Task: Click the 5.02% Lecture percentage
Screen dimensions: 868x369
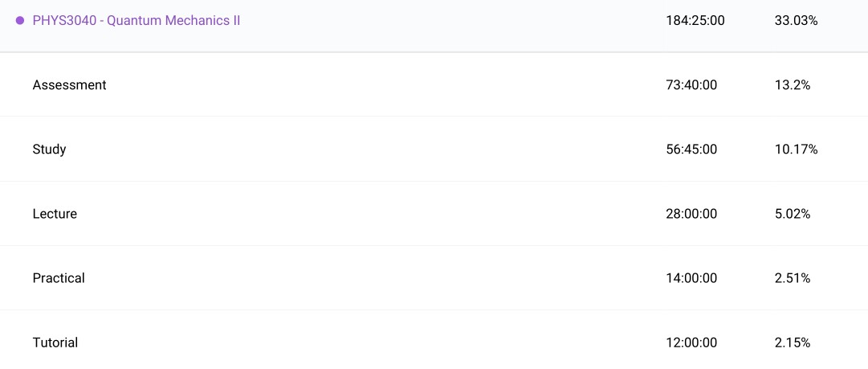Action: coord(793,214)
